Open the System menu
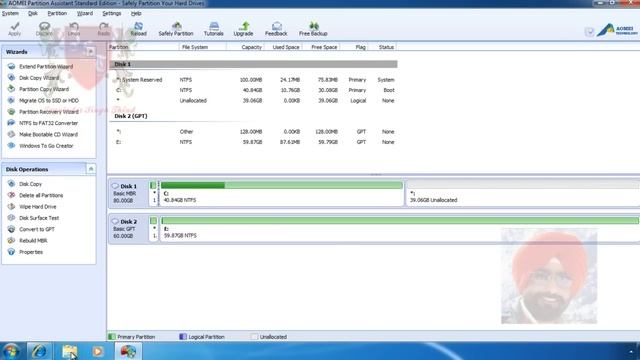 pos(10,13)
